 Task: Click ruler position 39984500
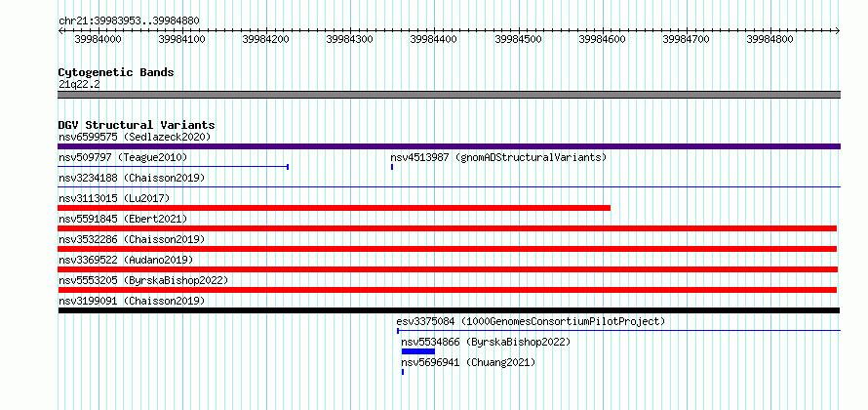[x=518, y=39]
